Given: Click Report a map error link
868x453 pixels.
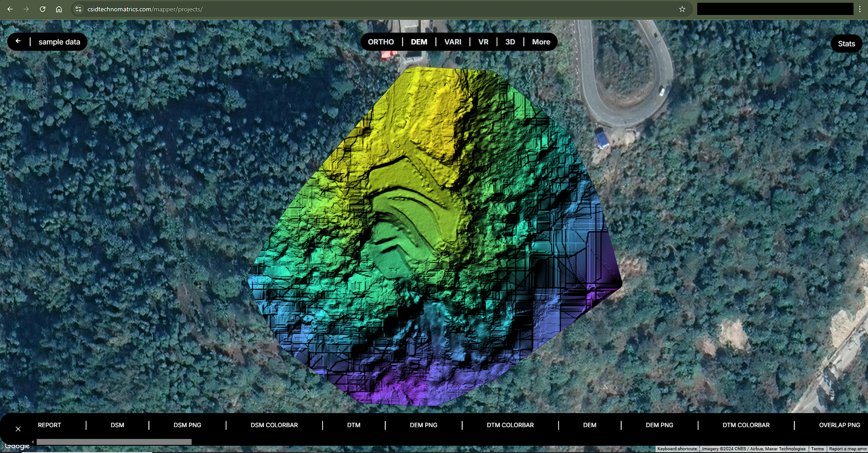Looking at the screenshot, I should click(847, 449).
